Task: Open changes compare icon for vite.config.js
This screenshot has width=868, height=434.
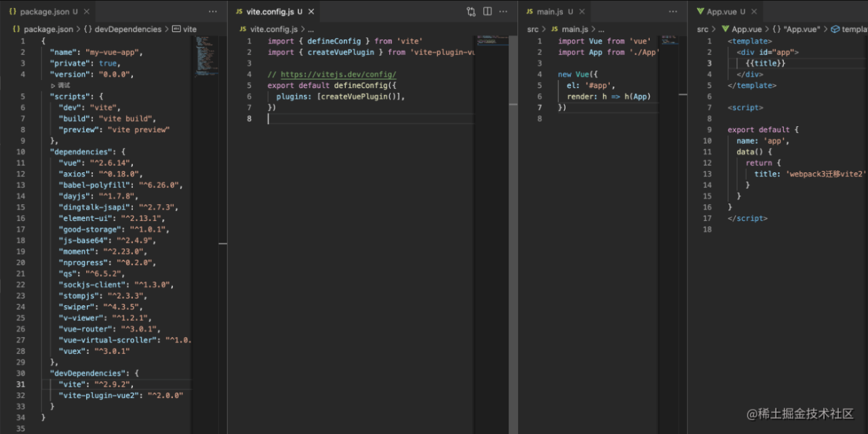Action: pos(471,12)
